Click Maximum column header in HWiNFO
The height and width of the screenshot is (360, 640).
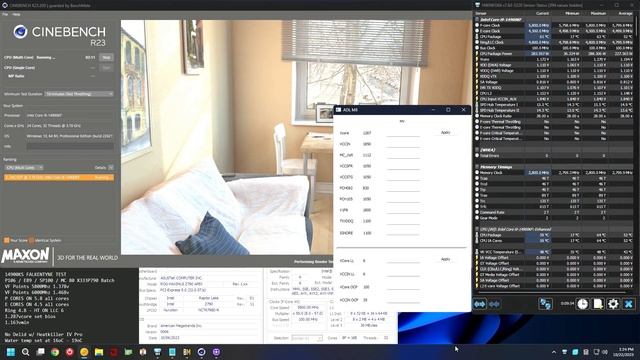click(x=598, y=13)
